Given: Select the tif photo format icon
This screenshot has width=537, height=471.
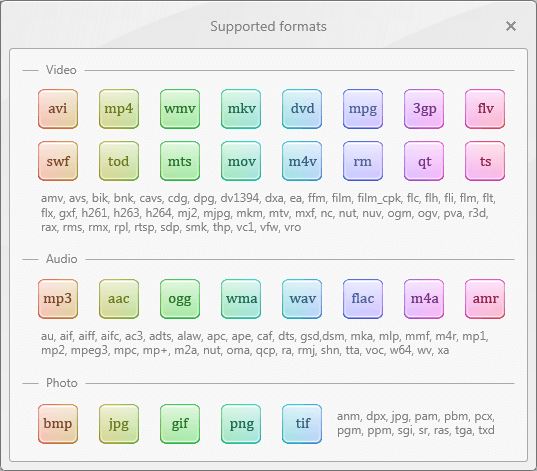Looking at the screenshot, I should pyautogui.click(x=302, y=424).
